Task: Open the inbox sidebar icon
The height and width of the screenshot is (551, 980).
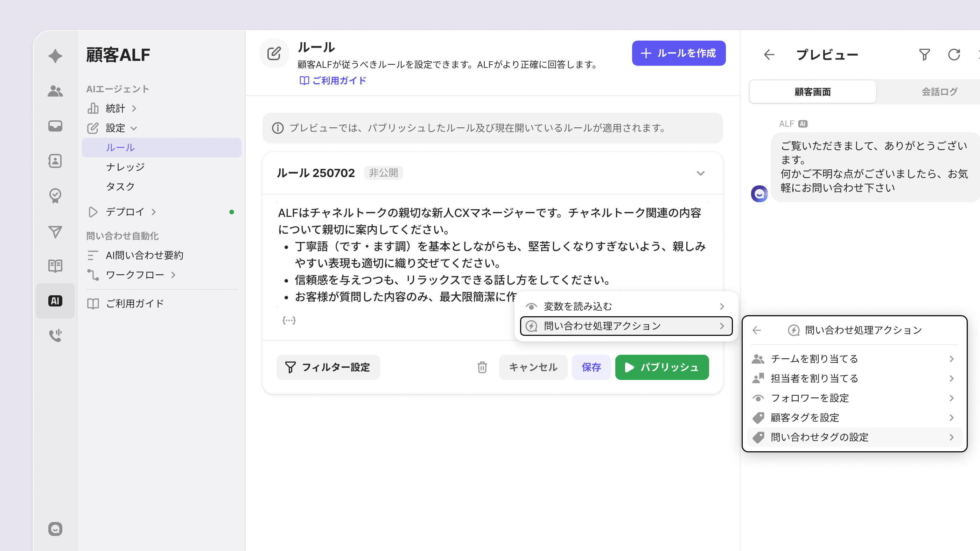Action: pyautogui.click(x=55, y=126)
